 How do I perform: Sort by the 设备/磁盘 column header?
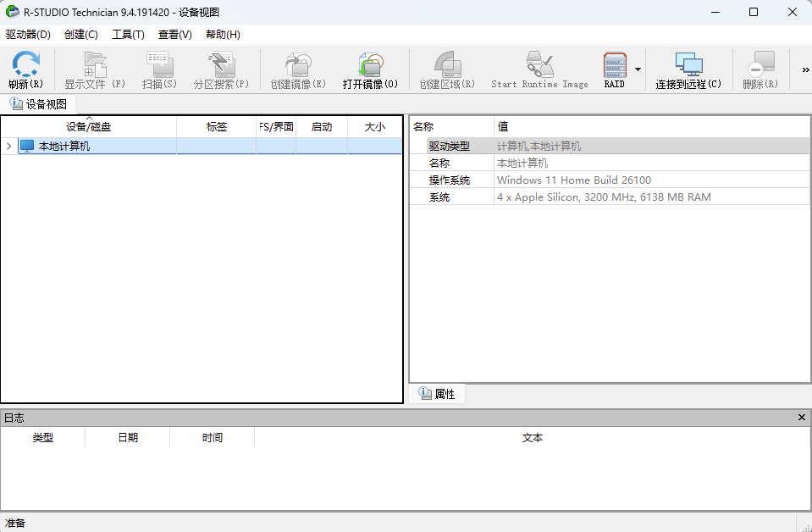pos(89,127)
